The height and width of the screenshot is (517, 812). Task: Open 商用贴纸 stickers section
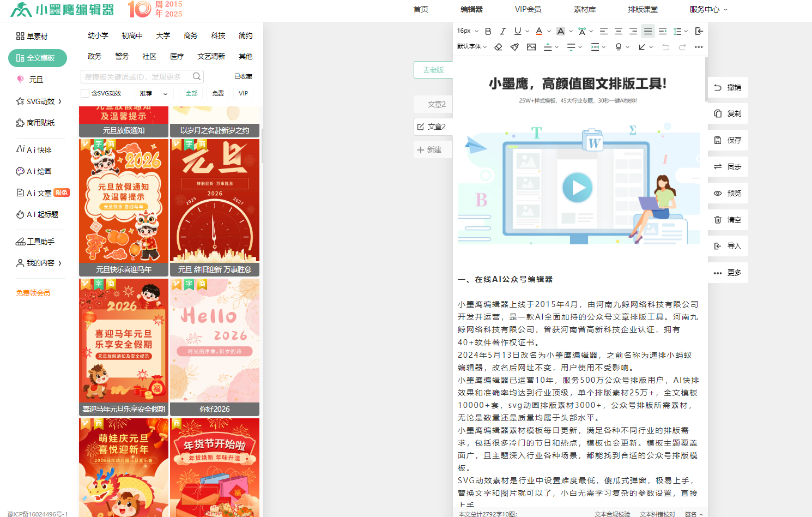coord(35,123)
